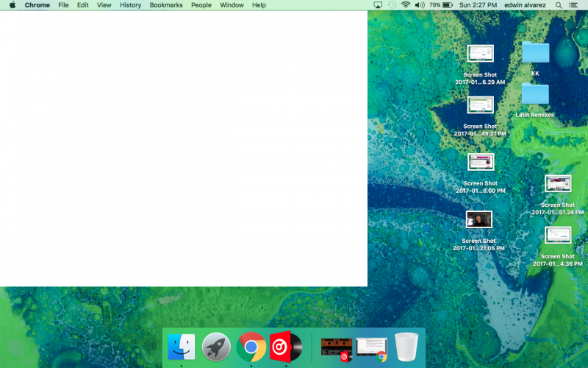Click the AirPlay display icon in menu bar
This screenshot has width=588, height=368.
click(x=378, y=5)
